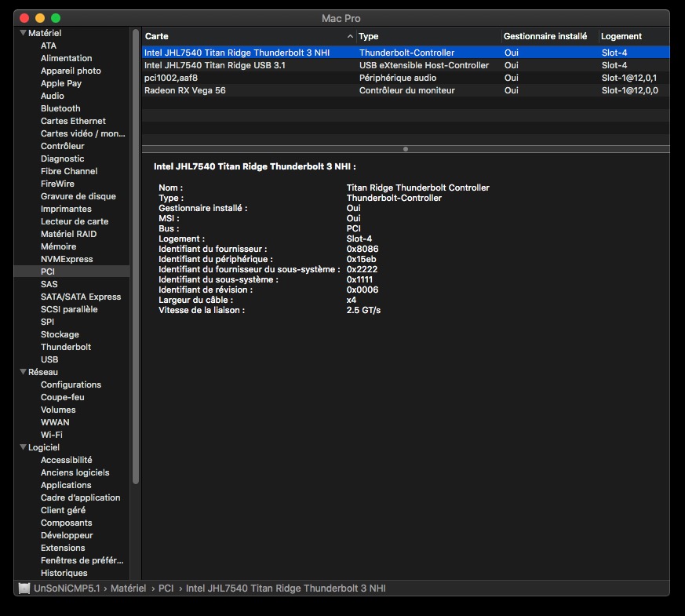Open Apple Pay in the sidebar
The height and width of the screenshot is (616, 685).
[x=61, y=83]
